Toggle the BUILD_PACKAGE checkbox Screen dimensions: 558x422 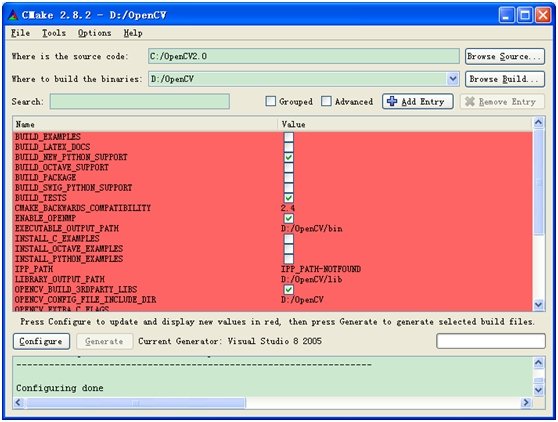coord(289,178)
